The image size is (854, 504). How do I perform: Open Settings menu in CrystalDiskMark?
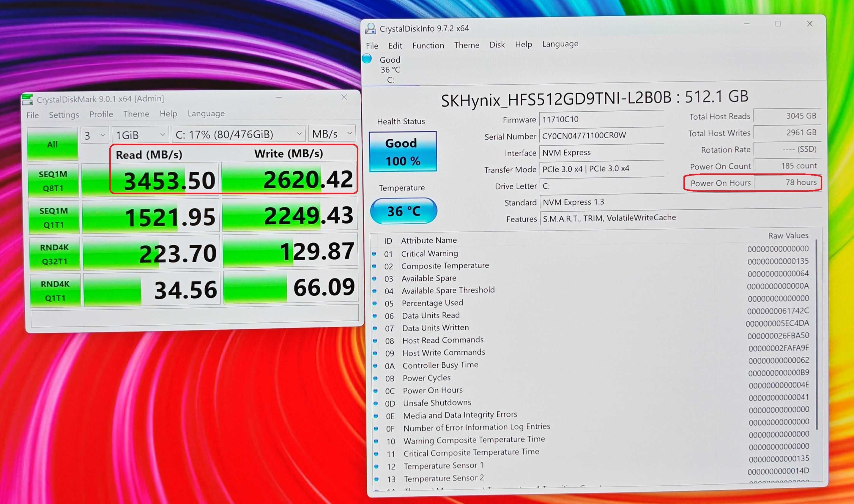(x=64, y=115)
